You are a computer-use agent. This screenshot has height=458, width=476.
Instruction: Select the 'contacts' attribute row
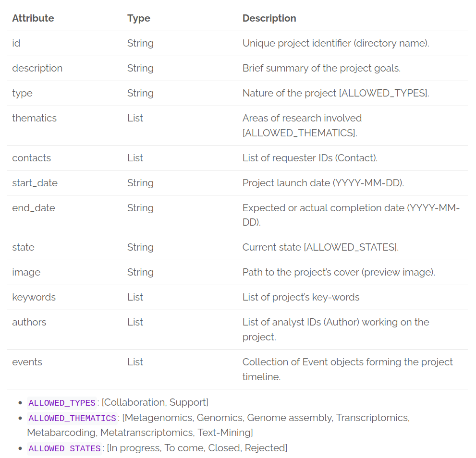click(31, 158)
